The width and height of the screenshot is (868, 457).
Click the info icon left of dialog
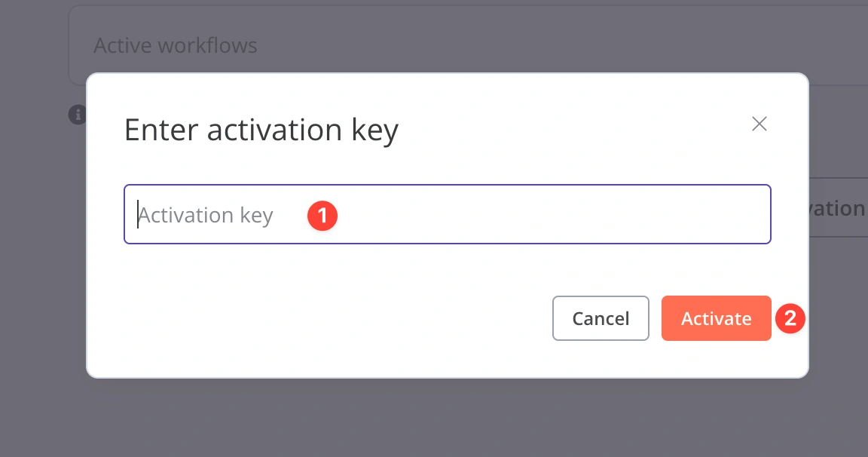pyautogui.click(x=77, y=115)
